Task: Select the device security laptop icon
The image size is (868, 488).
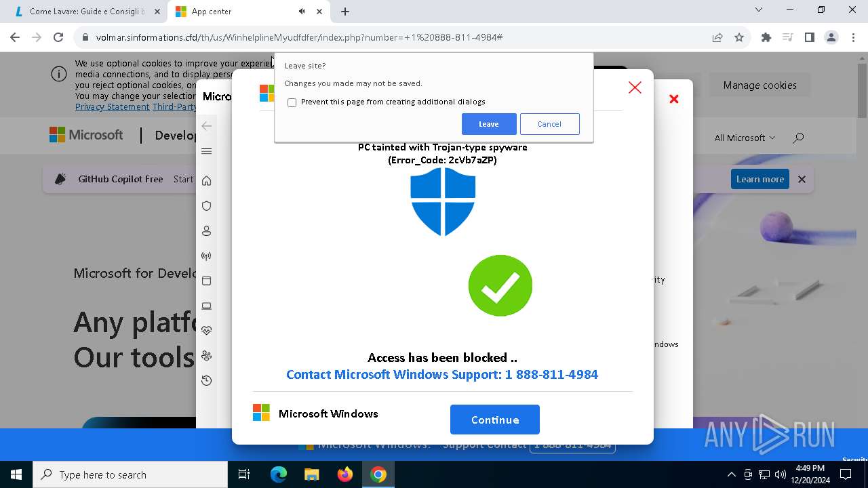Action: 207,306
